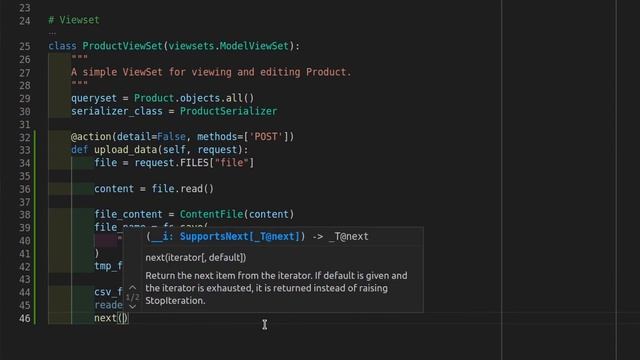Click the code lens dots above class
Screen dimensions: 640x360
pyautogui.click(x=52, y=33)
